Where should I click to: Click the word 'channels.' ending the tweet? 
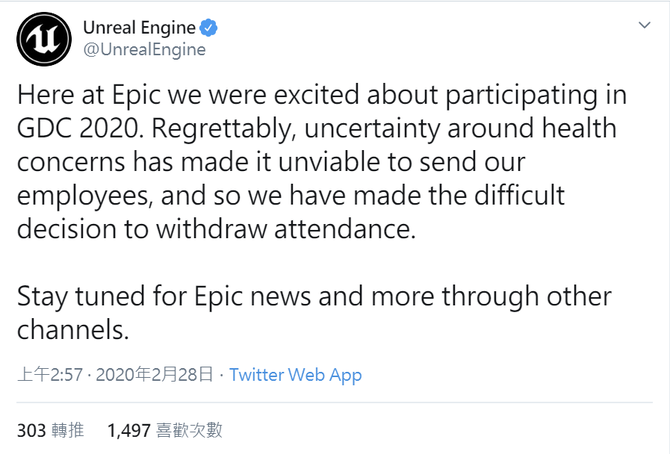[73, 329]
